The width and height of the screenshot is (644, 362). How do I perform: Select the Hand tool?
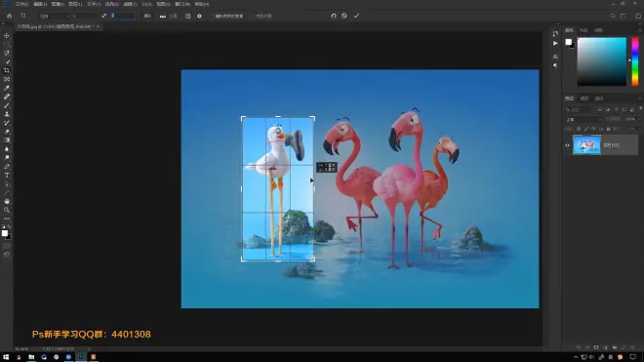coord(7,201)
